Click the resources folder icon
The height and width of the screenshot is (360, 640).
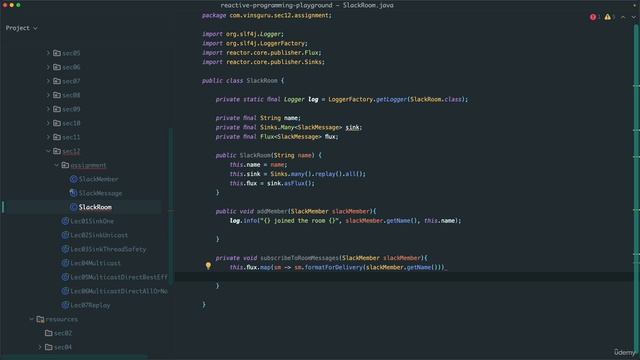point(40,319)
